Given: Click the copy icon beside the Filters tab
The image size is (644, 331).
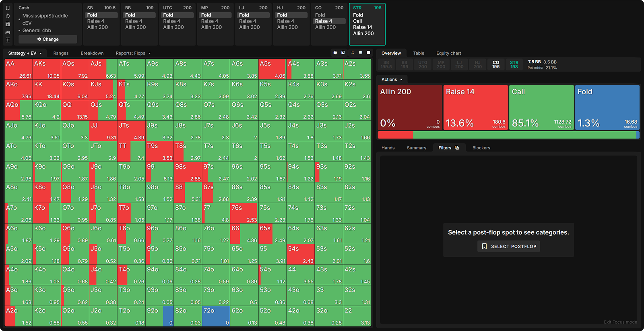Looking at the screenshot, I should click(457, 148).
